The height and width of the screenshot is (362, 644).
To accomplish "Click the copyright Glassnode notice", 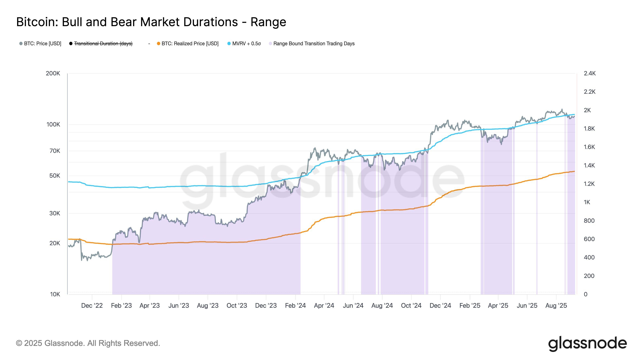I will pyautogui.click(x=88, y=343).
